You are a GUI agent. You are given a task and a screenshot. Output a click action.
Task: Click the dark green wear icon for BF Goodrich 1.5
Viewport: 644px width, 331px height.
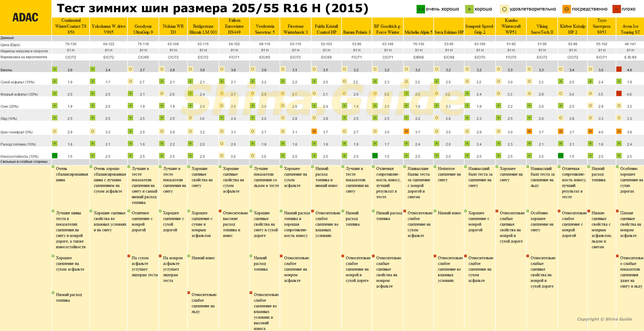click(x=375, y=156)
